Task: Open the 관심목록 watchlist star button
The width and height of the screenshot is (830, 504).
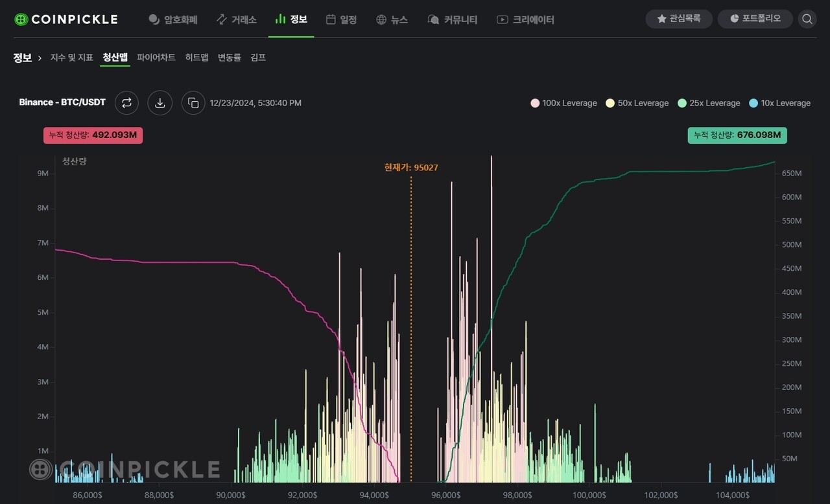Action: pos(679,19)
